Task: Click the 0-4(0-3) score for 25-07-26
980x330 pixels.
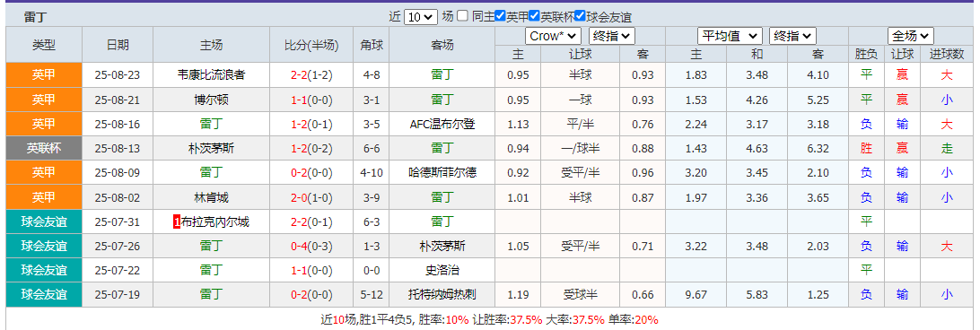Action: point(312,247)
